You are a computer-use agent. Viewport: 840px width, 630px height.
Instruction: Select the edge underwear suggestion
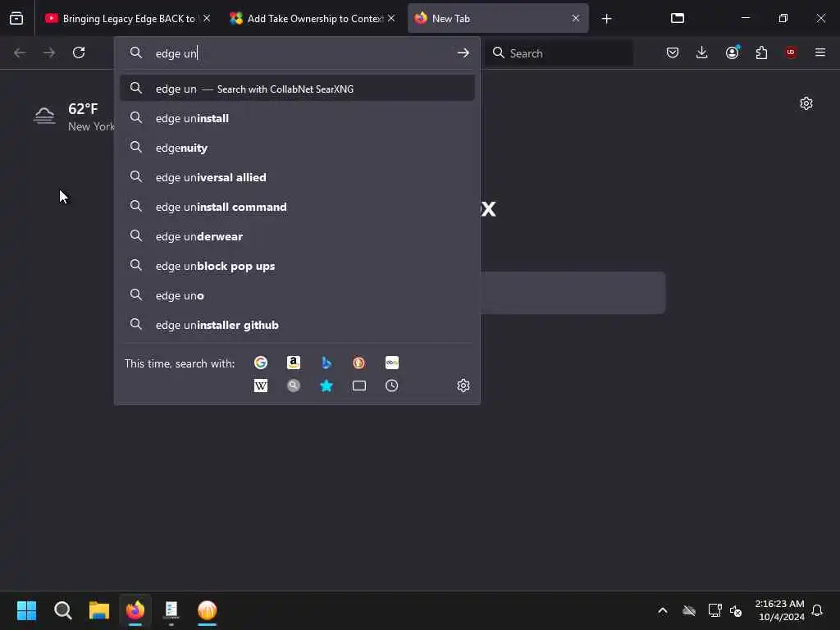(x=297, y=235)
